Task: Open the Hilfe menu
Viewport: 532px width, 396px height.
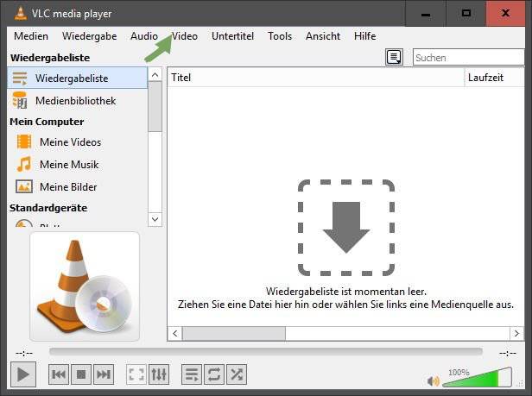Action: tap(365, 36)
